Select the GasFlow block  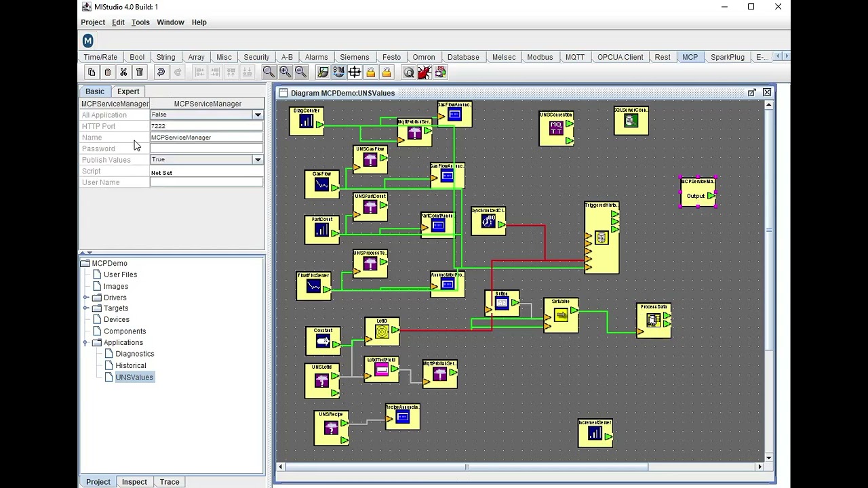click(321, 184)
